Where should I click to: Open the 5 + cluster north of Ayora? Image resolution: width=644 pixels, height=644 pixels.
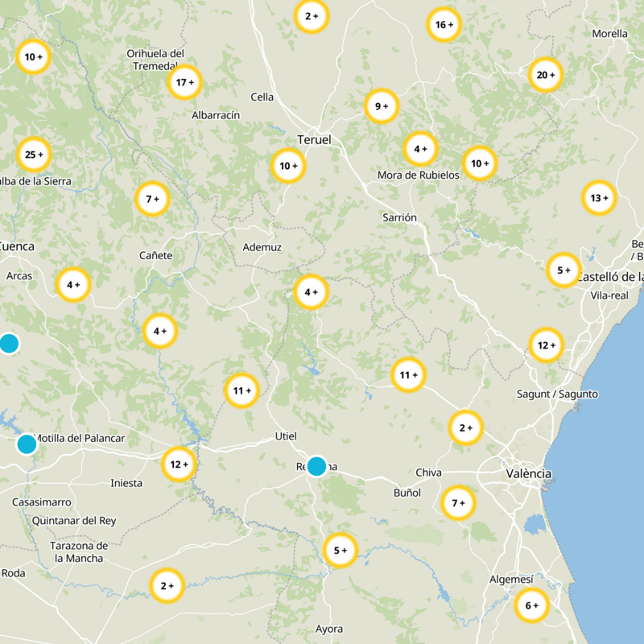coord(340,551)
